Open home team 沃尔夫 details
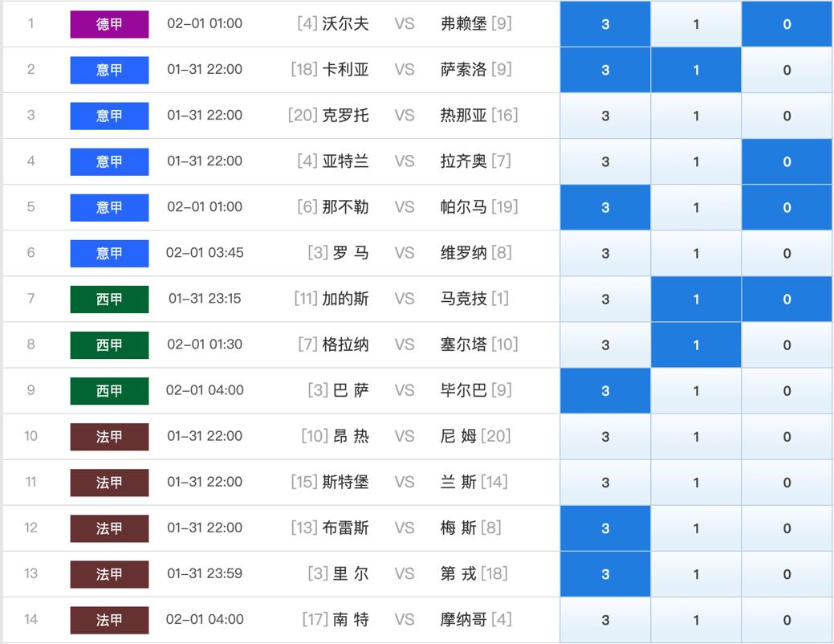The image size is (834, 644). click(345, 23)
